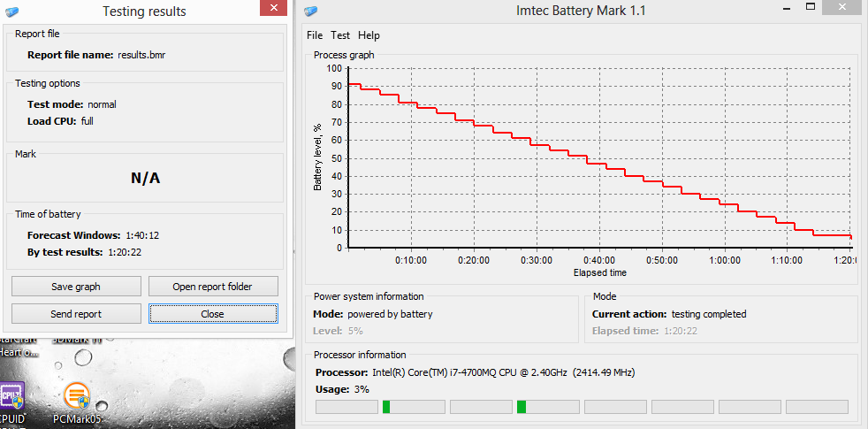
Task: Click the Forecast Windows time 1:40:12
Action: 141,235
